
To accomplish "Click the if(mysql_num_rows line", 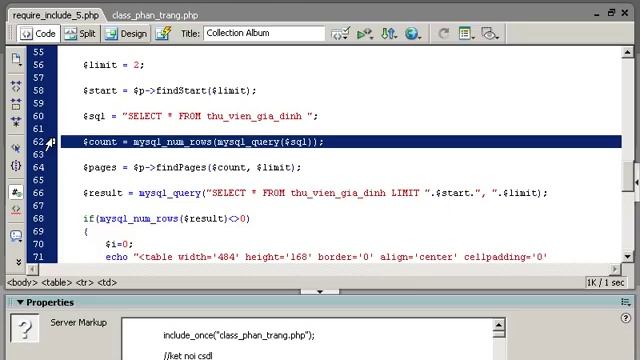I will (x=167, y=219).
